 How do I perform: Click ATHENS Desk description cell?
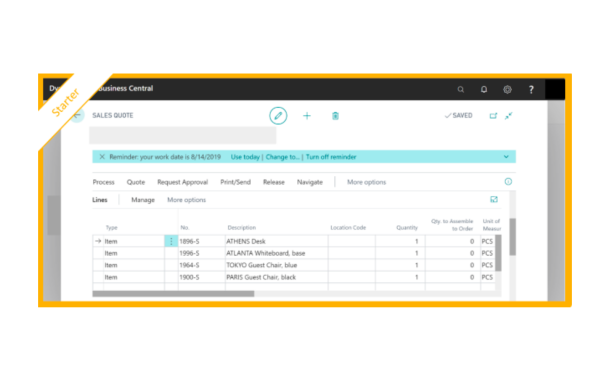coord(277,241)
